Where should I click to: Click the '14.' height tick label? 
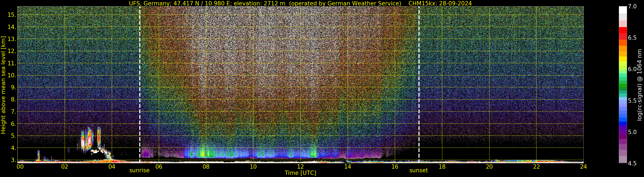pos(12,27)
